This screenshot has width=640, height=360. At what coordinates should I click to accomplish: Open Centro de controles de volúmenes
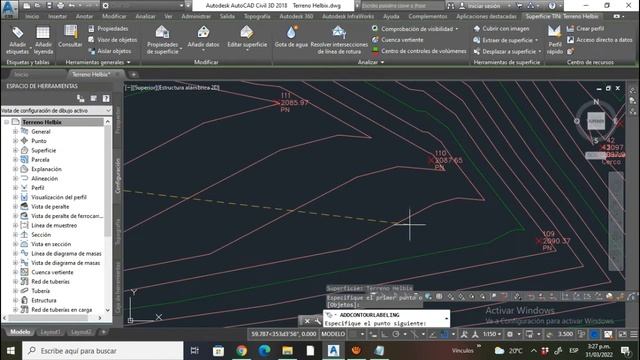coord(419,51)
